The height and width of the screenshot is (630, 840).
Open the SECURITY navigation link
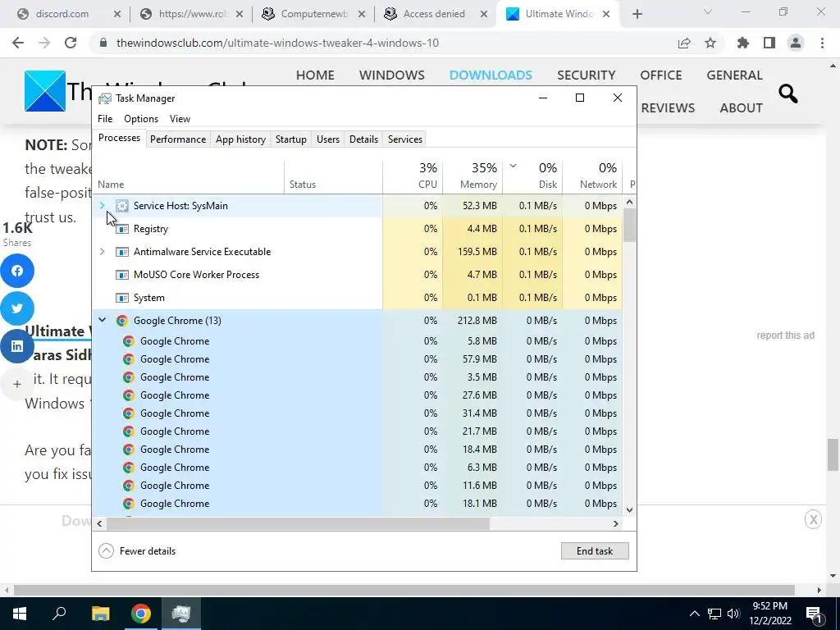(586, 75)
